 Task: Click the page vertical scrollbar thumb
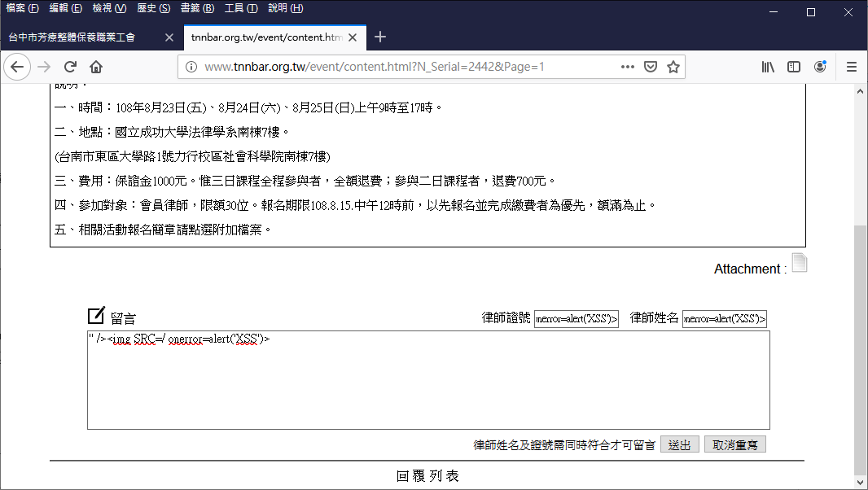(x=860, y=350)
